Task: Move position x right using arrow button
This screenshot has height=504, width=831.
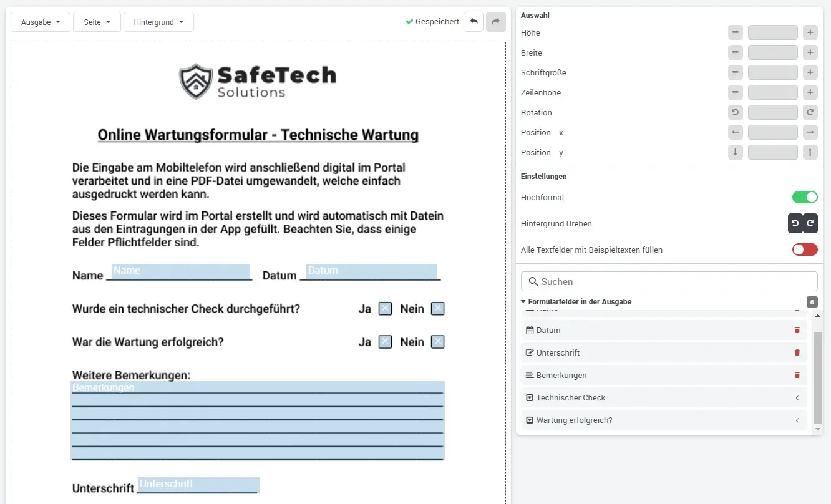Action: pyautogui.click(x=810, y=132)
